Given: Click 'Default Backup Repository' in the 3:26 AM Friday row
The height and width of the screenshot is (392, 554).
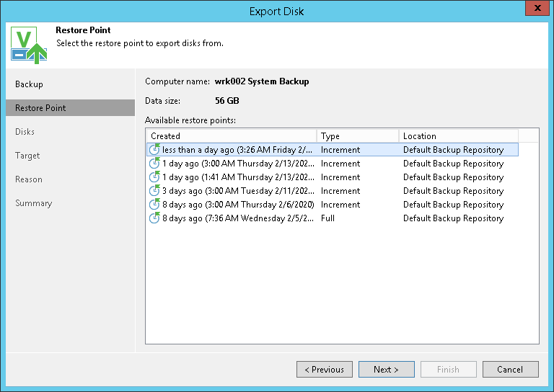Looking at the screenshot, I should [453, 150].
